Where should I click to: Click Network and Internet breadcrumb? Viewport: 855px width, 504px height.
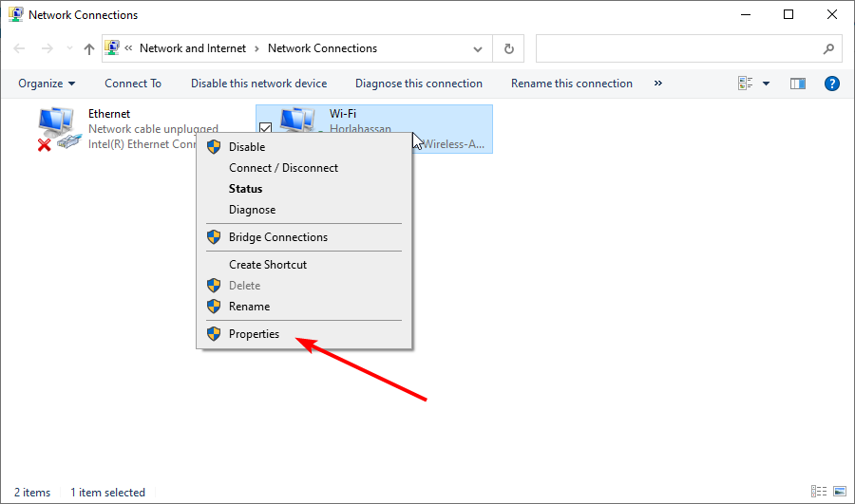193,48
